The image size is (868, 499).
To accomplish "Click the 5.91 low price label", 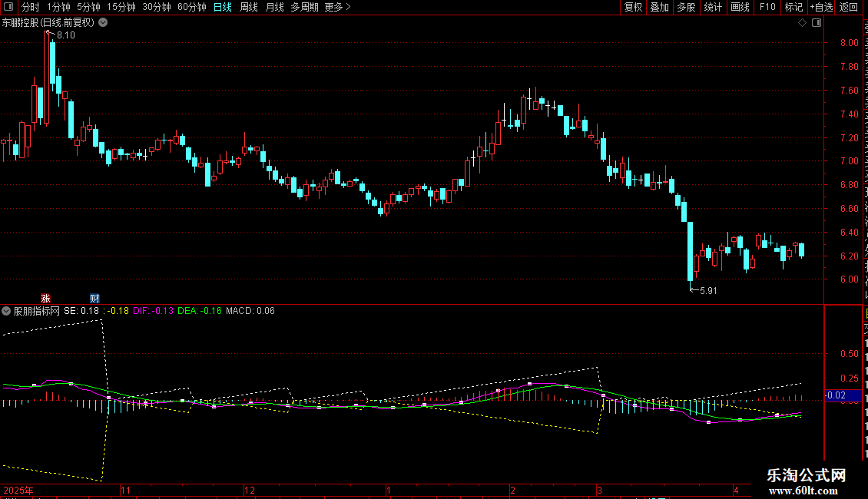I will click(x=708, y=291).
